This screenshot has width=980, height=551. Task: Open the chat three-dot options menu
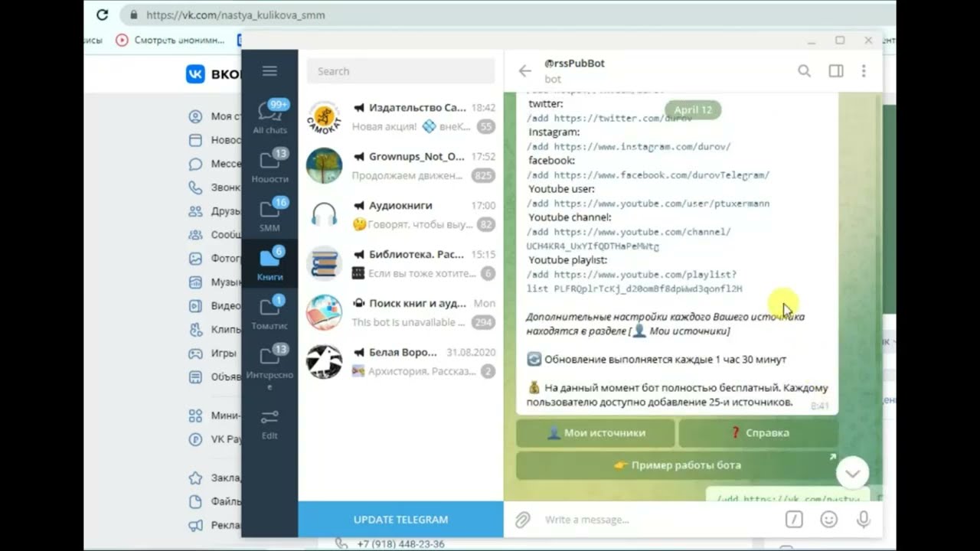click(864, 71)
